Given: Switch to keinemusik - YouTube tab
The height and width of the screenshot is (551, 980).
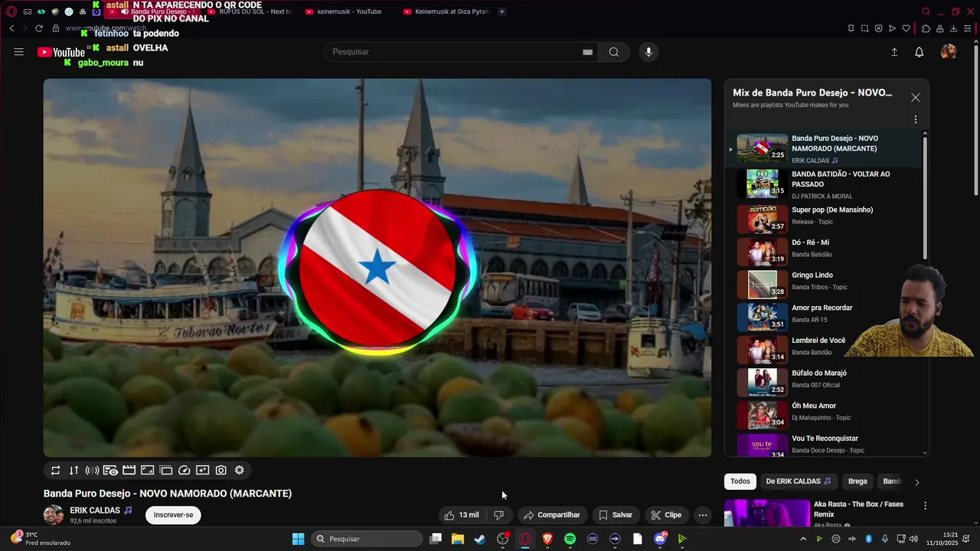Looking at the screenshot, I should pyautogui.click(x=349, y=11).
